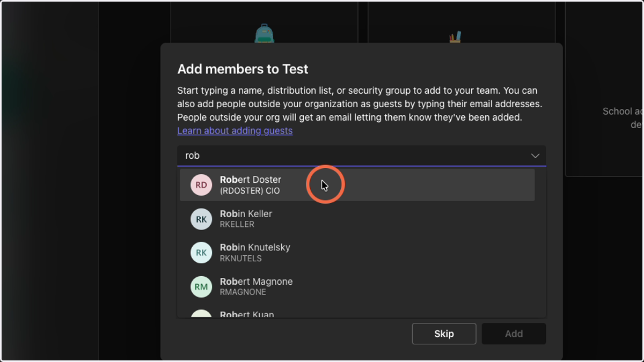Pick Robert Magnone from the list
The image size is (644, 362).
(357, 287)
